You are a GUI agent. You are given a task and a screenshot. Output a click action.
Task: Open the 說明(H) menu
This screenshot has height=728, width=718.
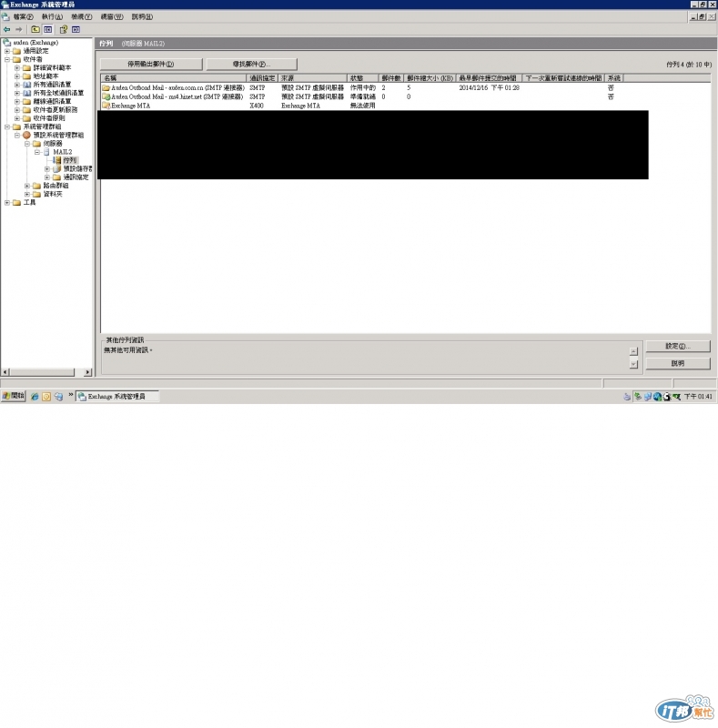coord(142,16)
